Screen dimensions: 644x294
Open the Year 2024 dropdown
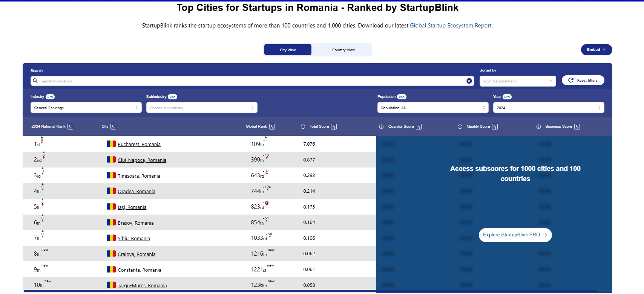point(549,108)
